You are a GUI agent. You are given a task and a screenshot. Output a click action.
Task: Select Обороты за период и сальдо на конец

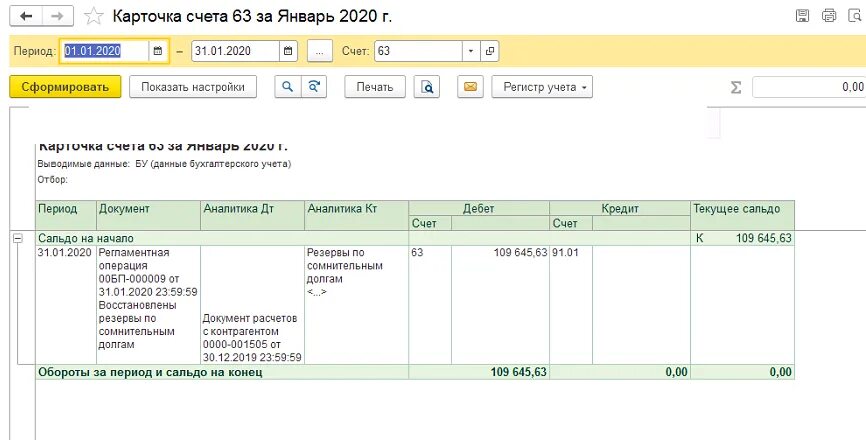[x=222, y=372]
